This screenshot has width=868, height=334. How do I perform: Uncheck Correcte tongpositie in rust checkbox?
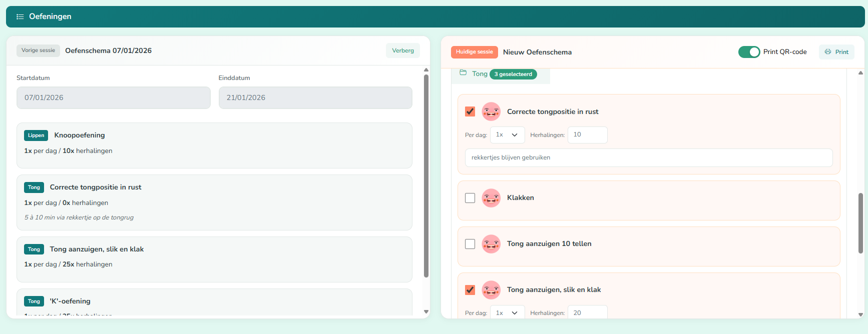(470, 111)
